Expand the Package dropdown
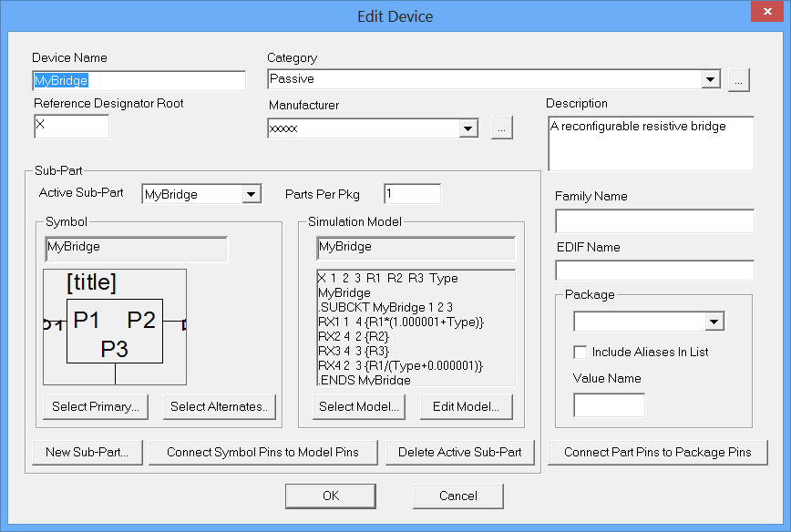 coord(714,322)
